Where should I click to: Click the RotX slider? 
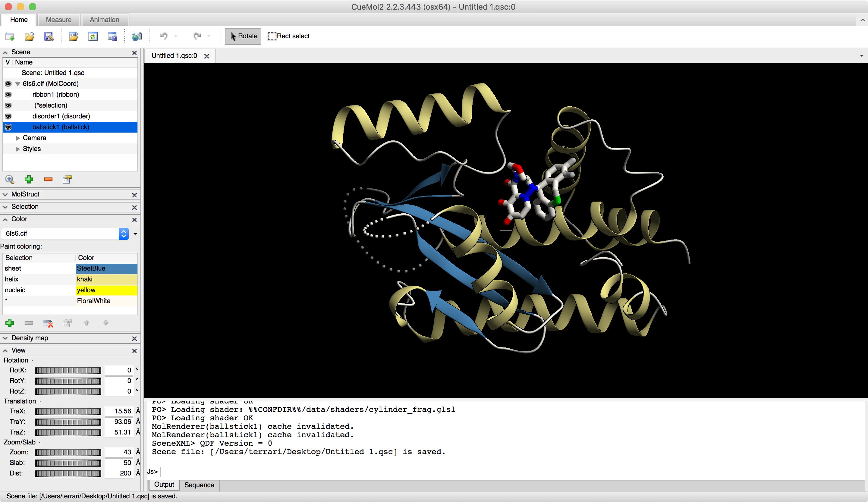(x=68, y=371)
